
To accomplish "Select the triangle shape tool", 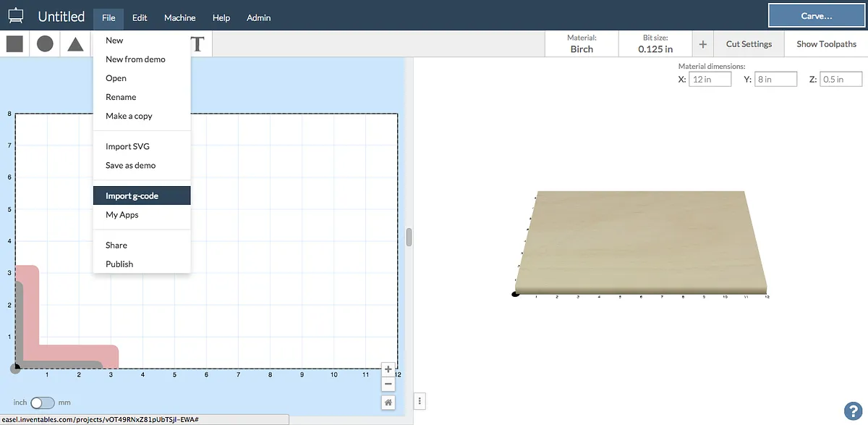I will (75, 44).
